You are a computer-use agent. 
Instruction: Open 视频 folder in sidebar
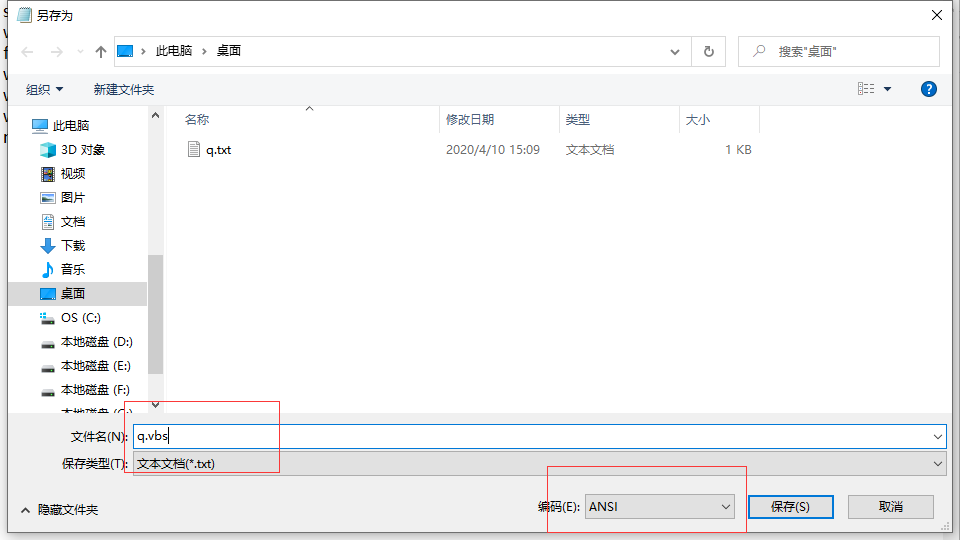(x=62, y=174)
